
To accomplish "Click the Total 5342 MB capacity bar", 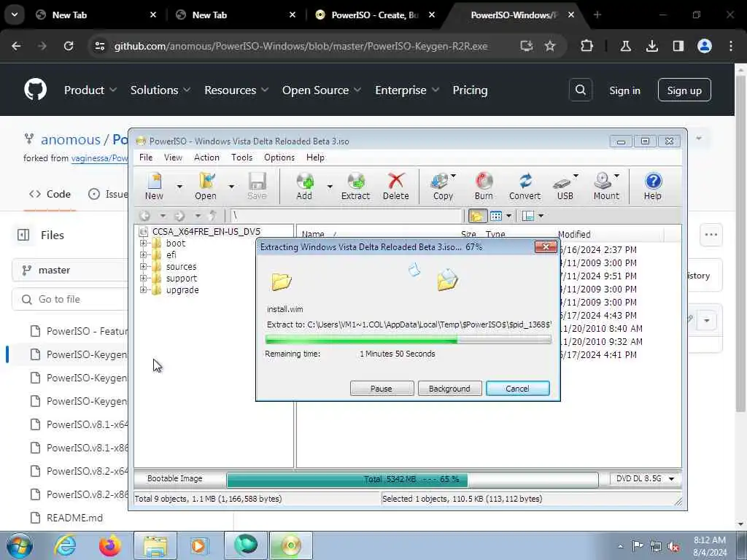I will click(413, 479).
